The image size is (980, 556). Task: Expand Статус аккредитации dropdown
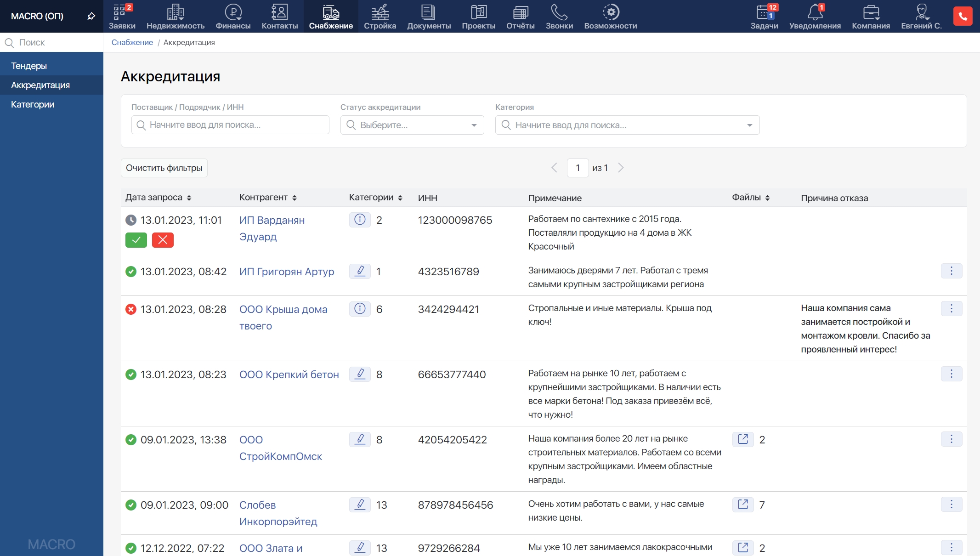point(474,125)
